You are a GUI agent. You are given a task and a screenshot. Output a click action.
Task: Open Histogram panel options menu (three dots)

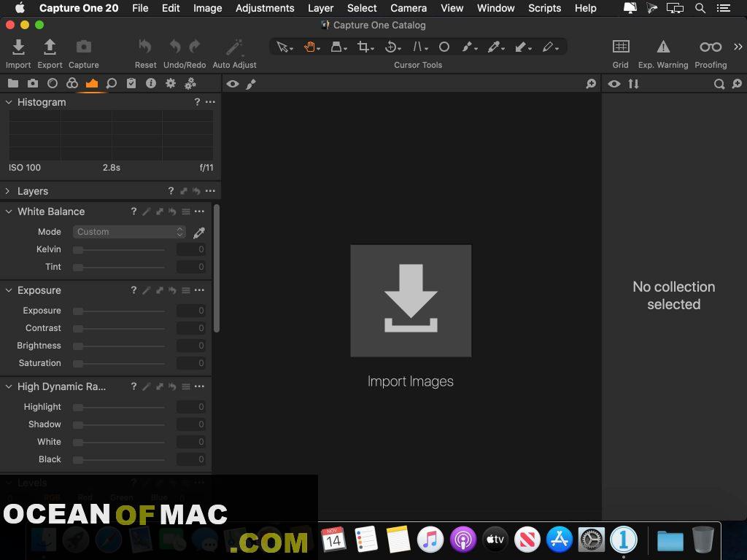click(x=210, y=102)
